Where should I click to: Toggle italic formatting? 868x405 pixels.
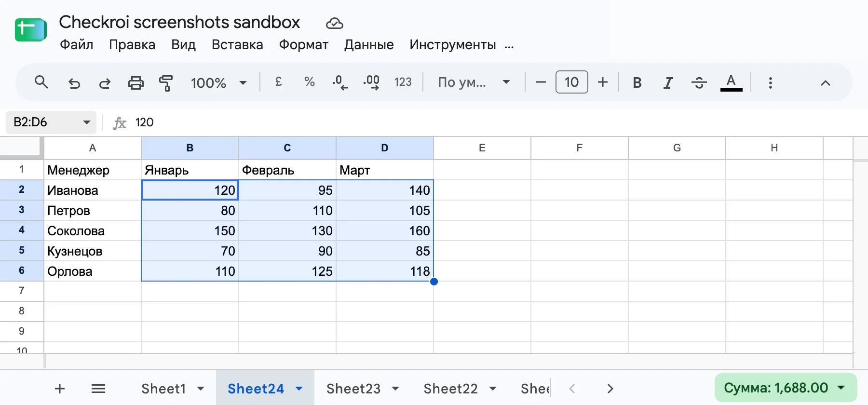(x=668, y=83)
